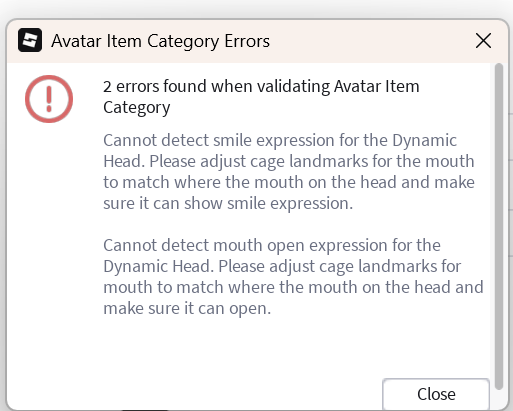Click the word 'Category' under the heading
Viewport: 513px width, 411px height.
tap(137, 108)
